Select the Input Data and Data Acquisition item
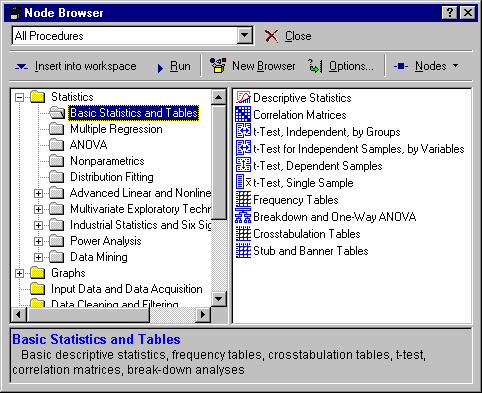The width and height of the screenshot is (482, 393). tap(127, 289)
